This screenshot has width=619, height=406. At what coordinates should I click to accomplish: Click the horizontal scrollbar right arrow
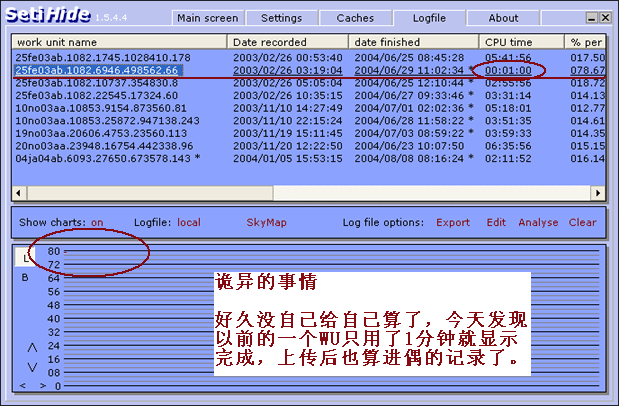coord(598,193)
